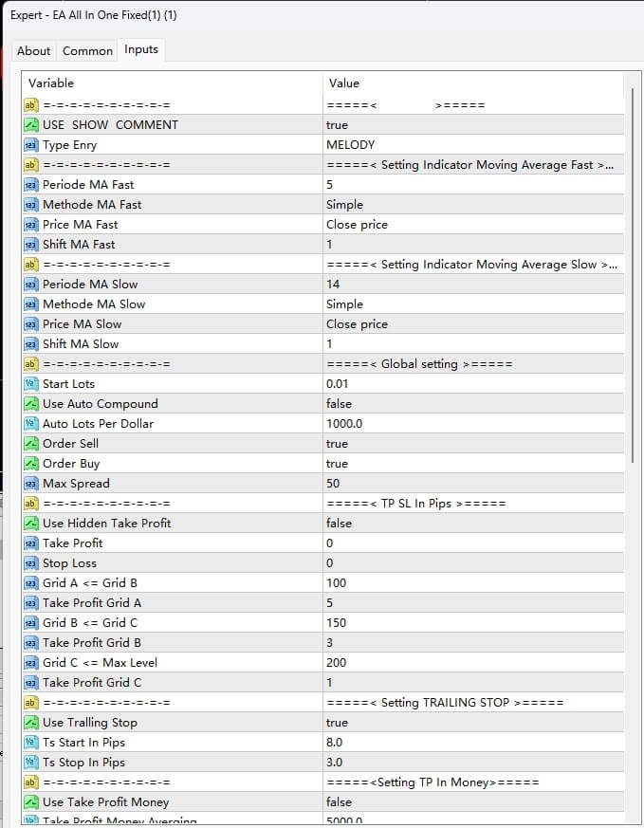Screen dimensions: 644x828
Task: Click the icon beside Ts Start In Pips
Action: (x=30, y=743)
